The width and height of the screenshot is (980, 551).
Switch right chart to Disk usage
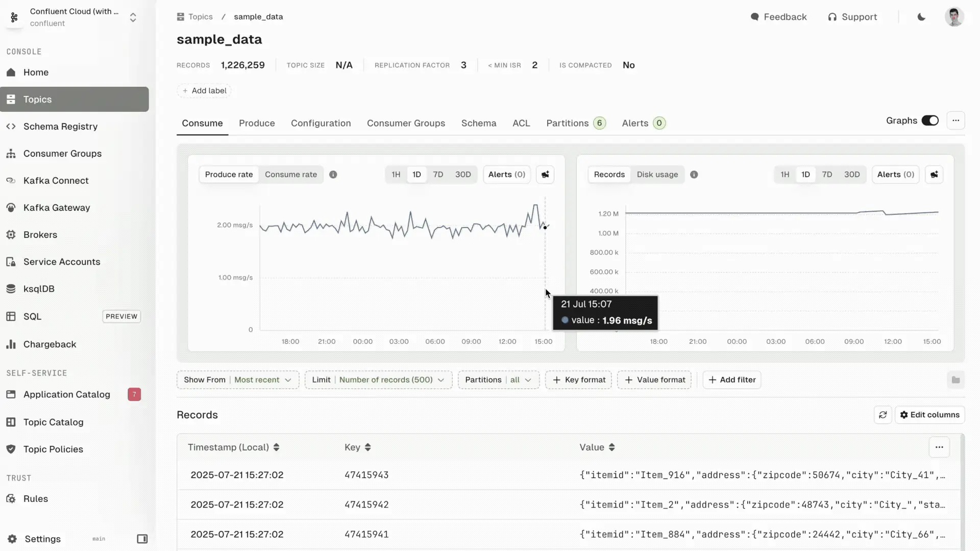pyautogui.click(x=657, y=174)
